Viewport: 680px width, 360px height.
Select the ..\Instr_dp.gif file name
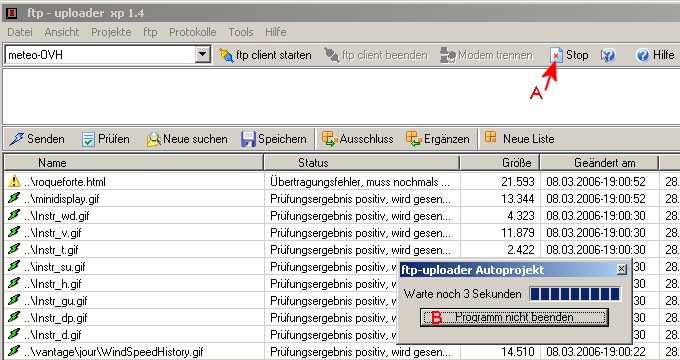[x=56, y=318]
